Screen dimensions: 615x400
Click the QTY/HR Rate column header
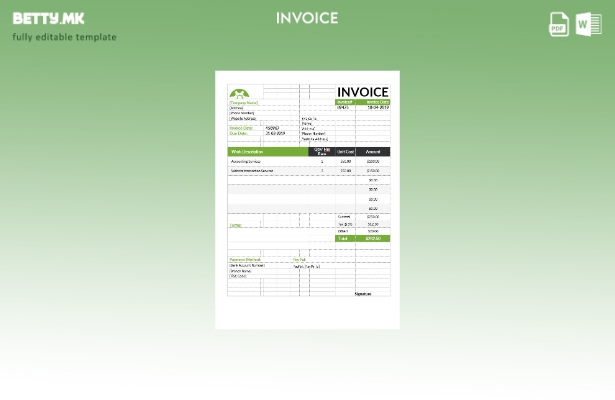tap(322, 152)
